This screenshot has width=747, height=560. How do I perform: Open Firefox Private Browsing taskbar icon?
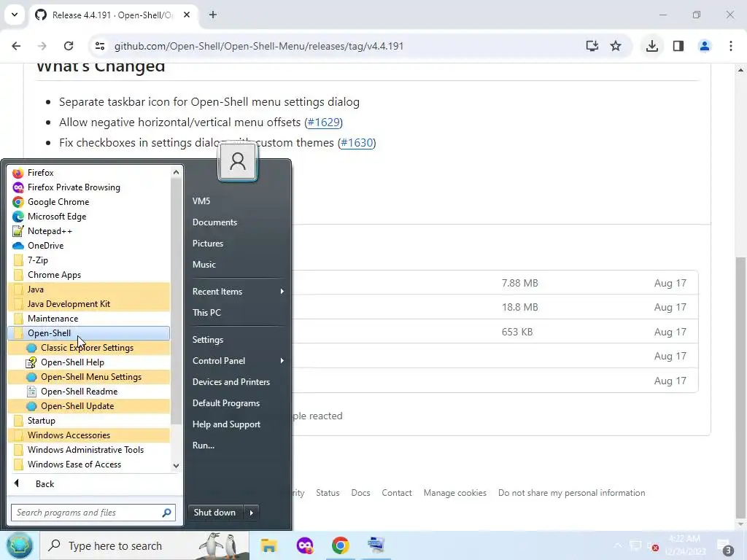coord(305,545)
